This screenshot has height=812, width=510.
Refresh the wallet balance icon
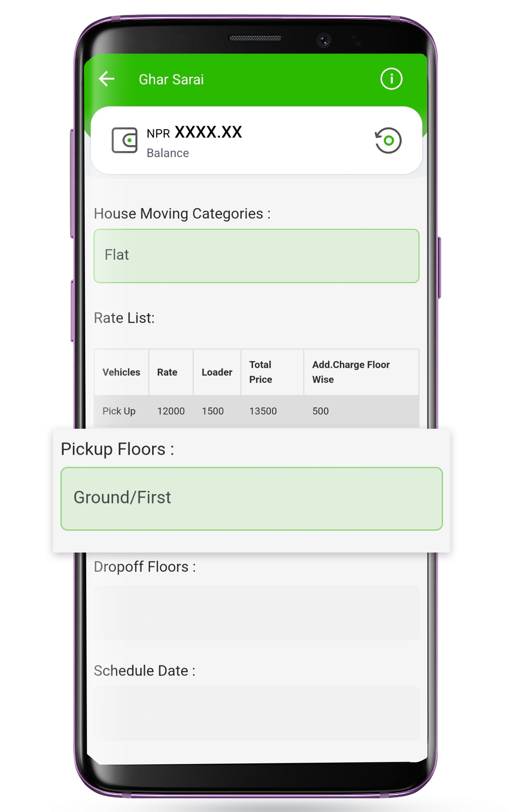388,140
